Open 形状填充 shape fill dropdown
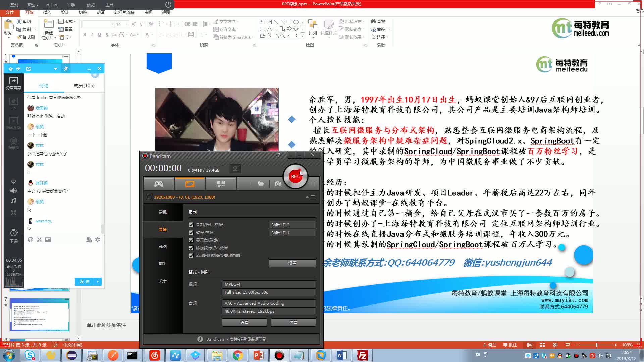 pyautogui.click(x=352, y=21)
